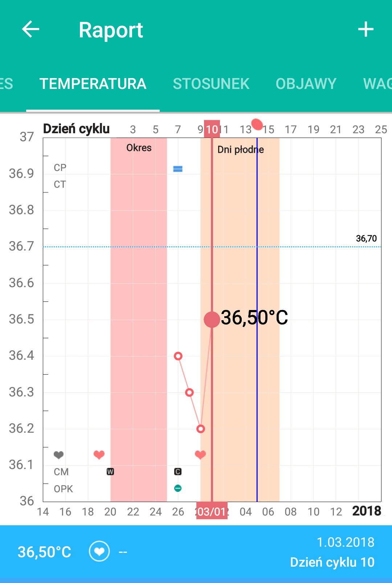Select the 36.3 temperature point
The width and height of the screenshot is (392, 583).
pos(189,392)
